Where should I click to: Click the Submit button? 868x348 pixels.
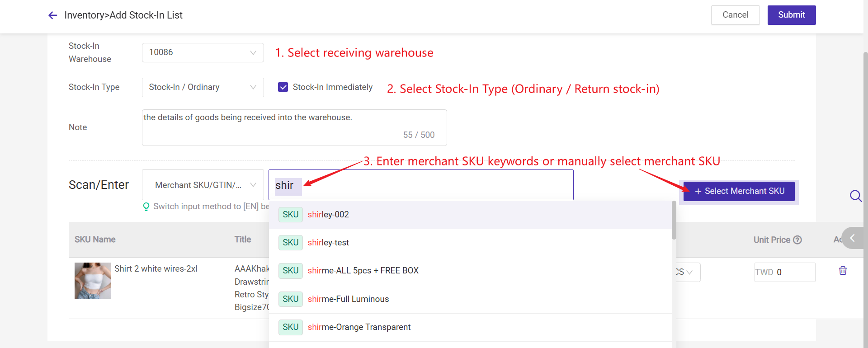point(791,15)
